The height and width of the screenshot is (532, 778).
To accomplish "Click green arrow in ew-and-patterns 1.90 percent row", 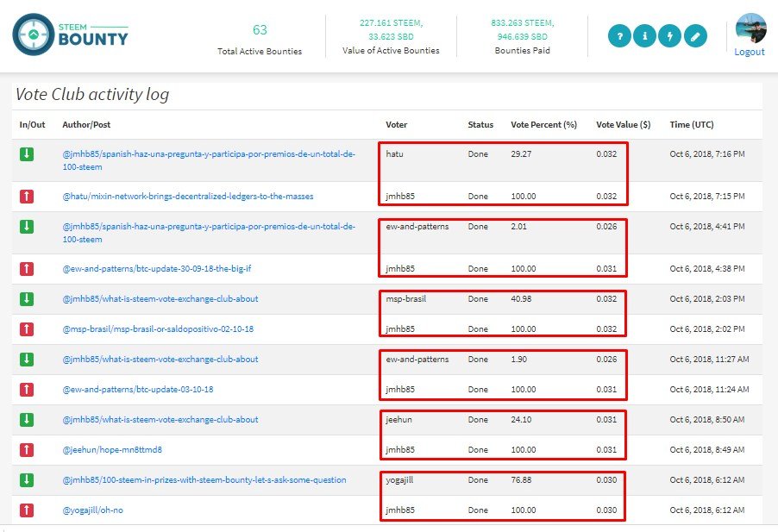I will click(x=27, y=360).
